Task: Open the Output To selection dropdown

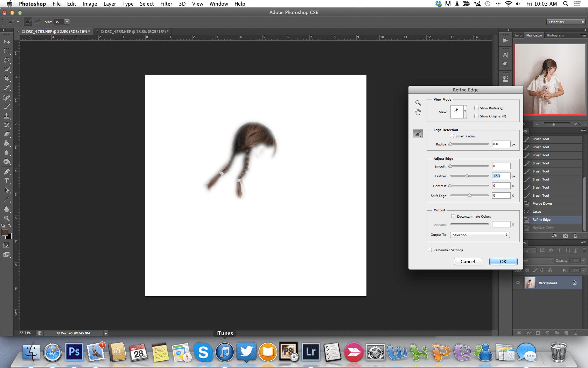Action: (x=479, y=235)
